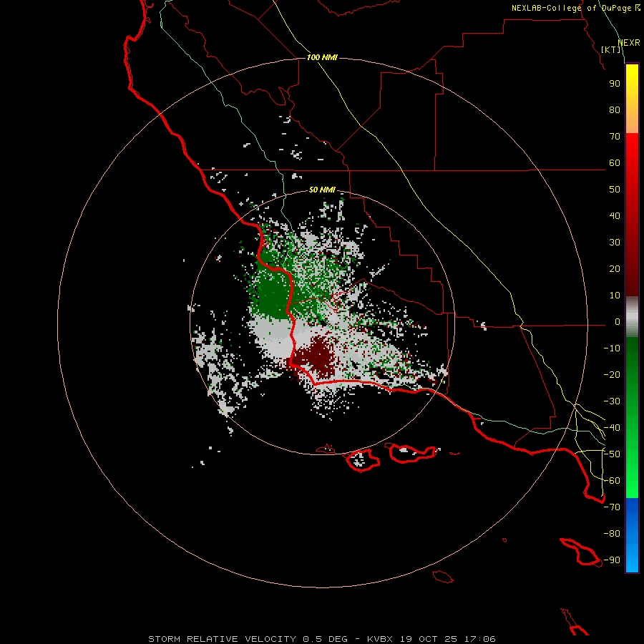644x644 pixels.
Task: Select the positive 60 knot scale label
Action: click(615, 163)
